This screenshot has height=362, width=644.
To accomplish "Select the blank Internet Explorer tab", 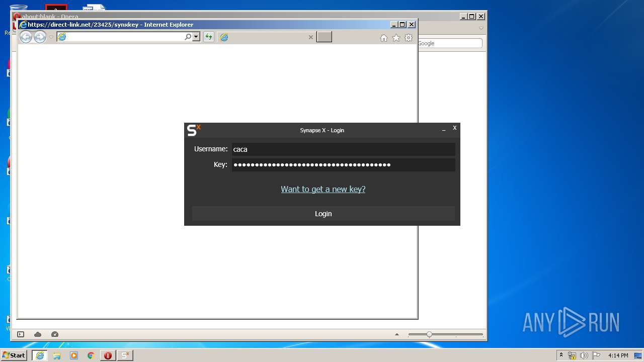I will click(x=267, y=37).
